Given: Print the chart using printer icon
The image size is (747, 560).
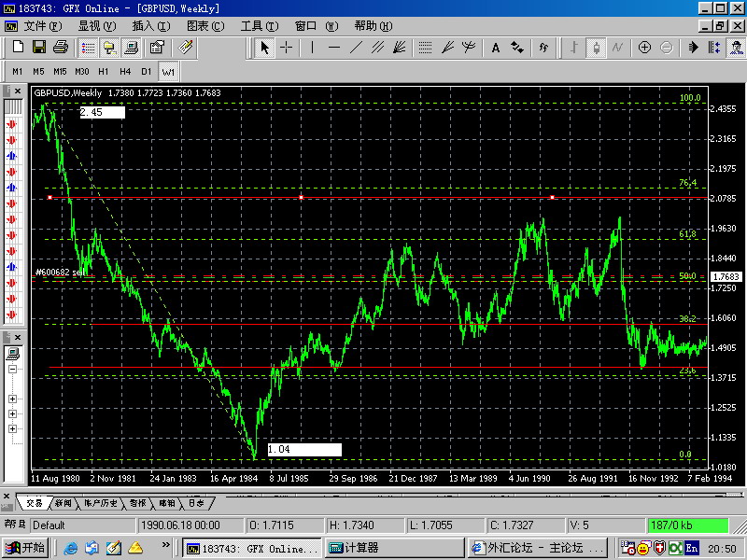Looking at the screenshot, I should click(x=61, y=48).
